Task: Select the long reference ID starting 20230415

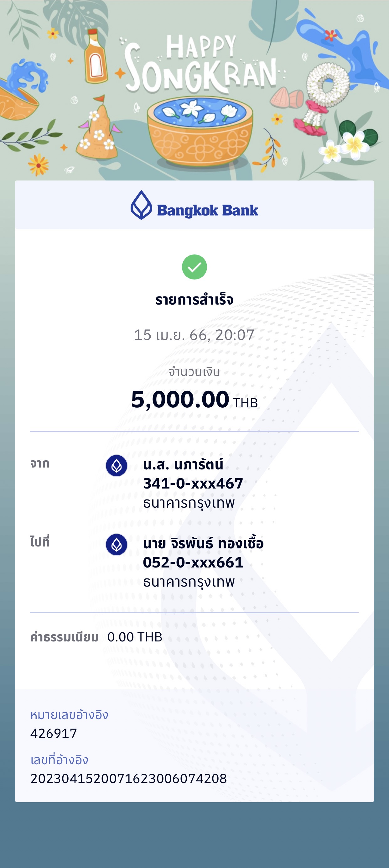Action: coord(128,779)
